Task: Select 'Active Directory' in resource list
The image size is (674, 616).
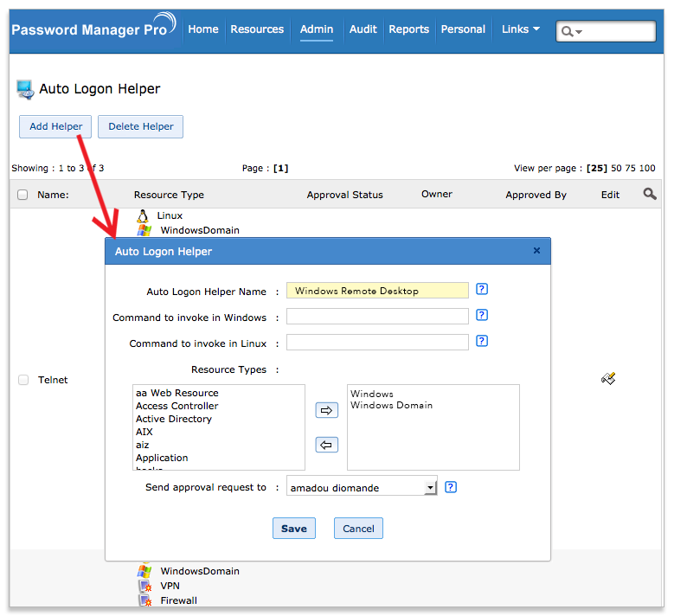Action: (174, 419)
